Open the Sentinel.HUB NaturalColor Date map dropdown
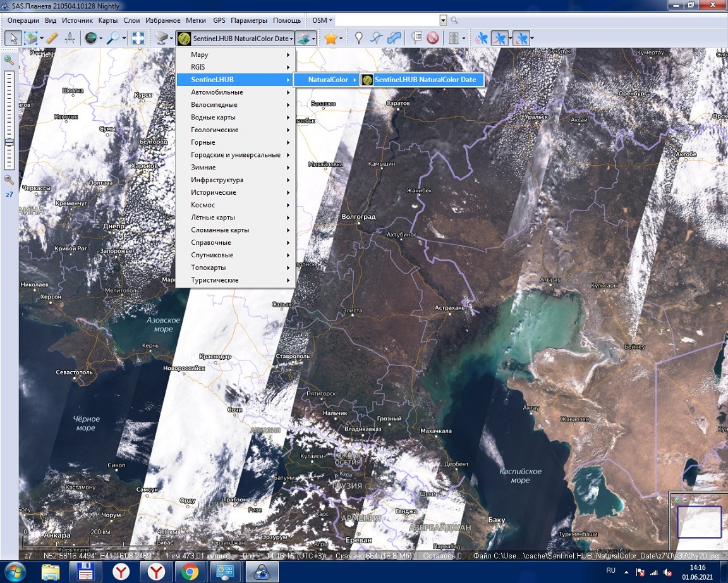This screenshot has height=583, width=728. point(235,39)
